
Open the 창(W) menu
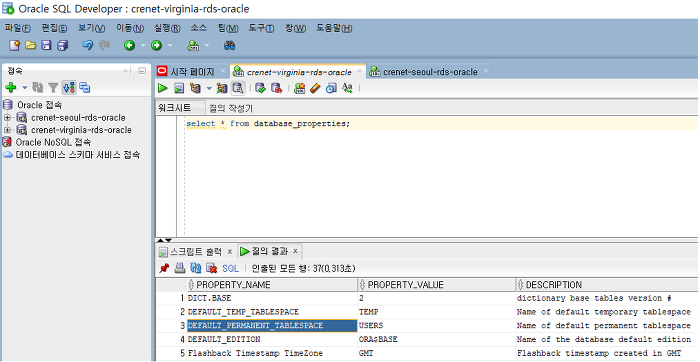click(296, 28)
